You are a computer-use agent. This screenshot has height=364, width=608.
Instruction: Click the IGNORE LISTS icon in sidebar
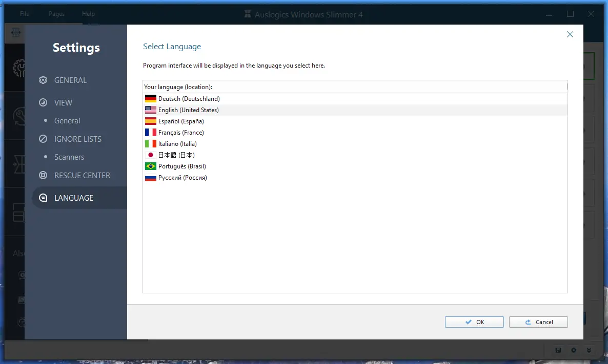(43, 139)
